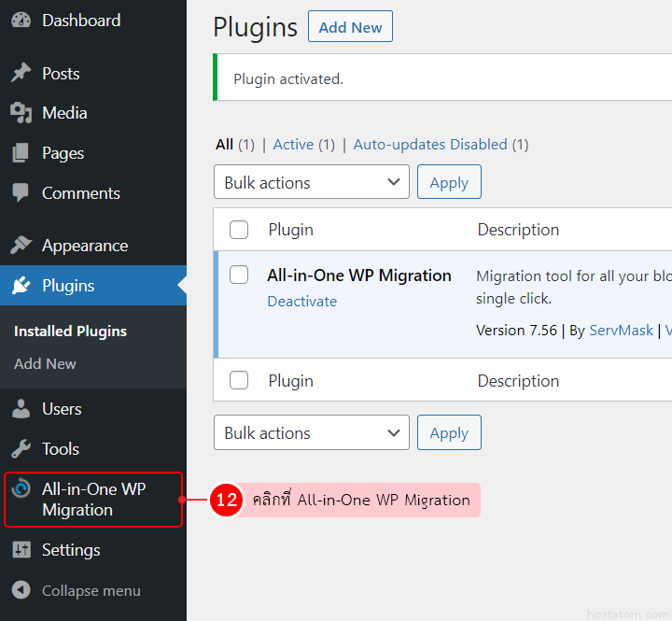
Task: Click the Dashboard gauge icon
Action: [21, 21]
